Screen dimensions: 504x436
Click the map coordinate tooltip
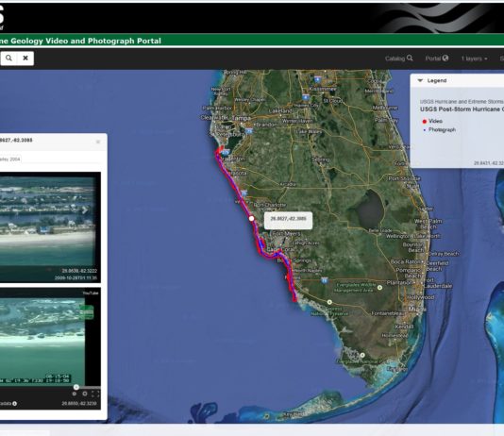(288, 221)
